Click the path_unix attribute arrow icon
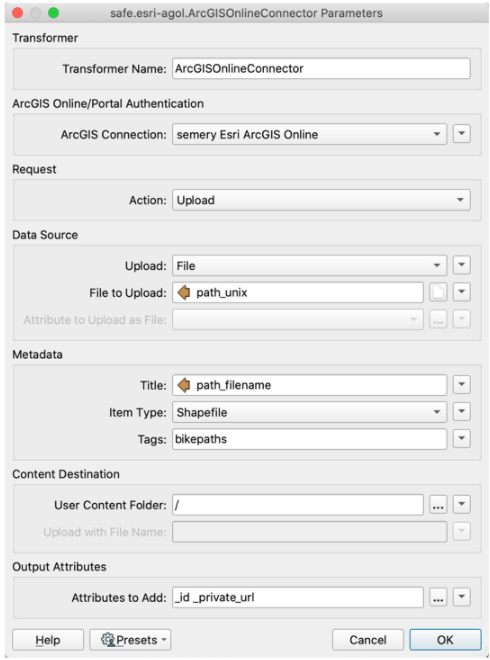Viewport: 490px width, 660px height. click(184, 292)
